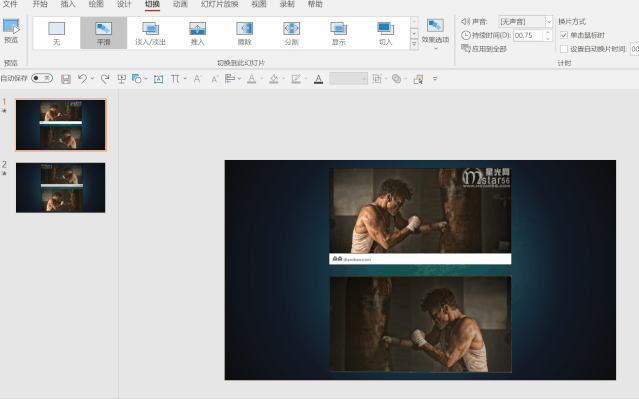The width and height of the screenshot is (639, 399).
Task: Open the 声音 sound dropdown list
Action: (x=549, y=22)
